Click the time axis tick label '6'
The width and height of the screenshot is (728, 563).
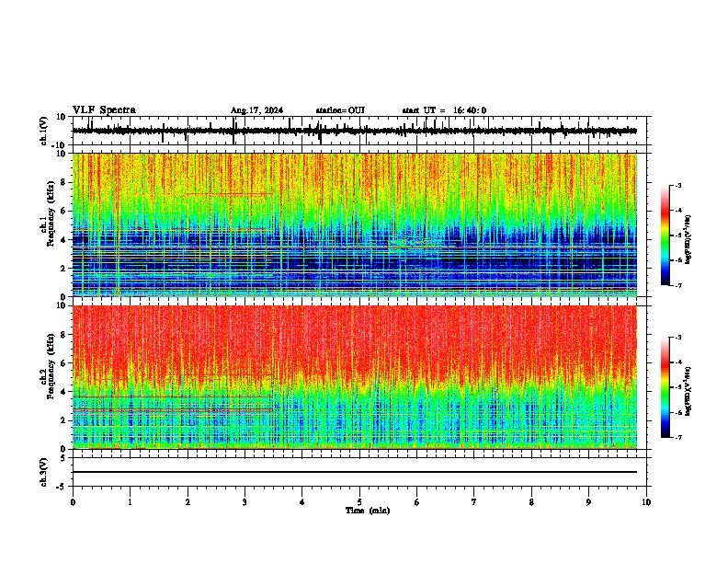(x=417, y=502)
